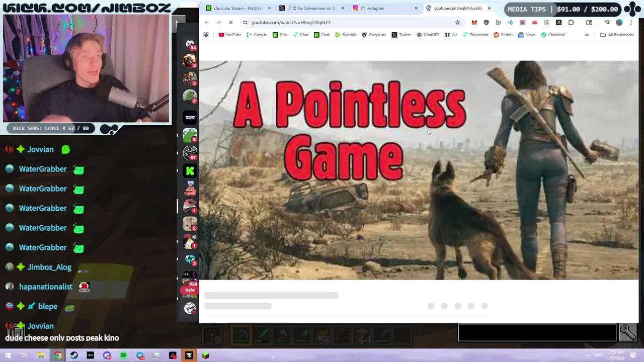This screenshot has height=362, width=644.
Task: Open the Twitter bookmark
Action: tap(401, 35)
